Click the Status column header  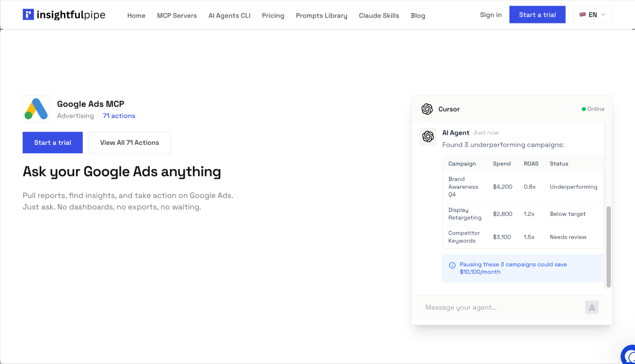[x=559, y=164]
